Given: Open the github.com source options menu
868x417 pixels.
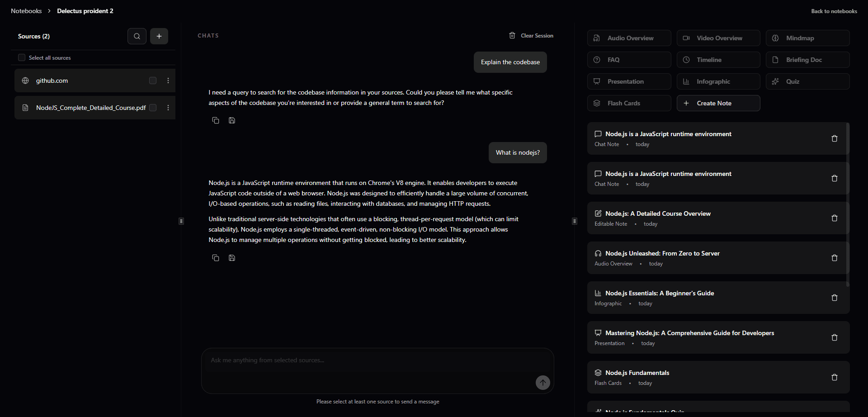Looking at the screenshot, I should tap(168, 81).
